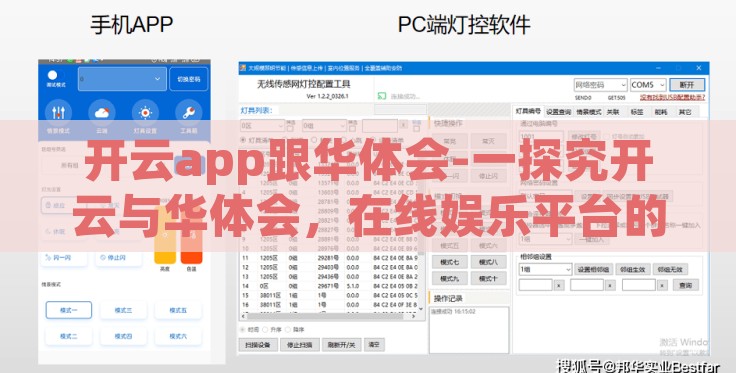
Task: Click the 模式七 button in PC tool
Action: [450, 262]
